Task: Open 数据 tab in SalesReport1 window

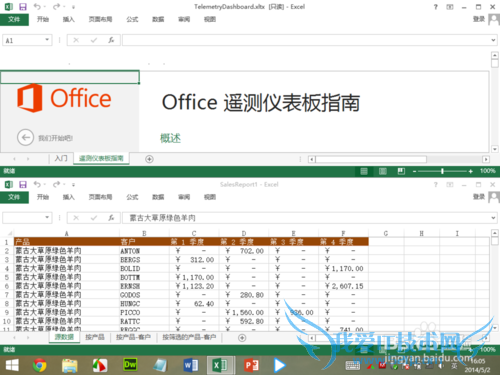Action: [158, 197]
